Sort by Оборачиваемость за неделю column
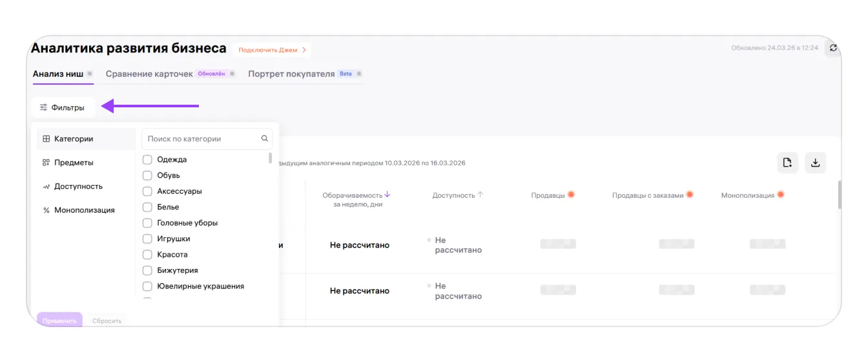This screenshot has width=868, height=362. tap(387, 195)
